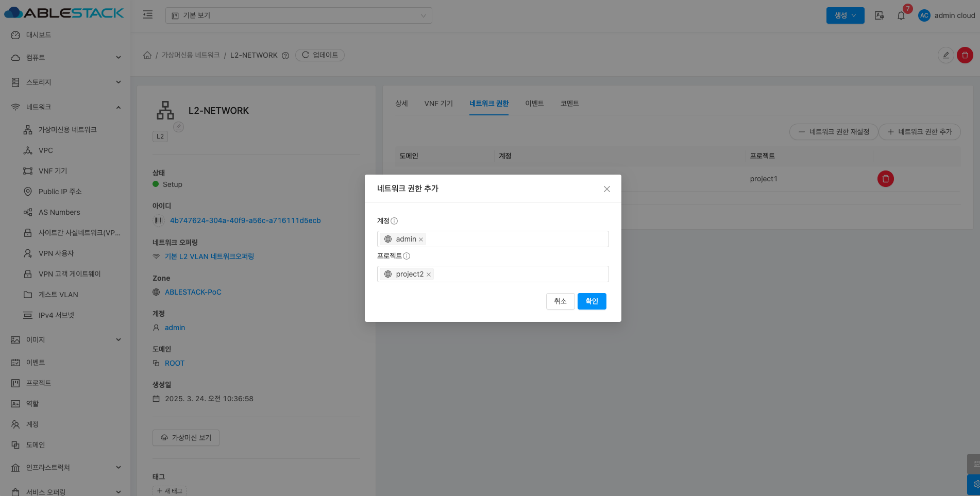Collapse the sidebar menu icon

(148, 15)
